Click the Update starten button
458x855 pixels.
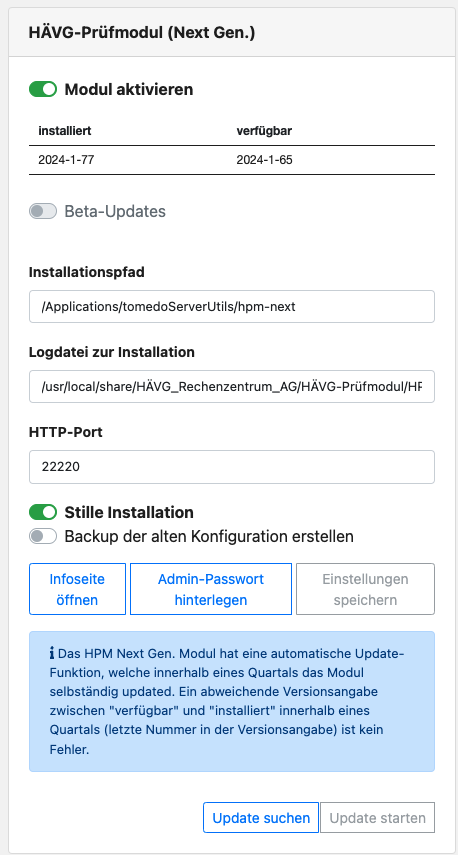377,817
